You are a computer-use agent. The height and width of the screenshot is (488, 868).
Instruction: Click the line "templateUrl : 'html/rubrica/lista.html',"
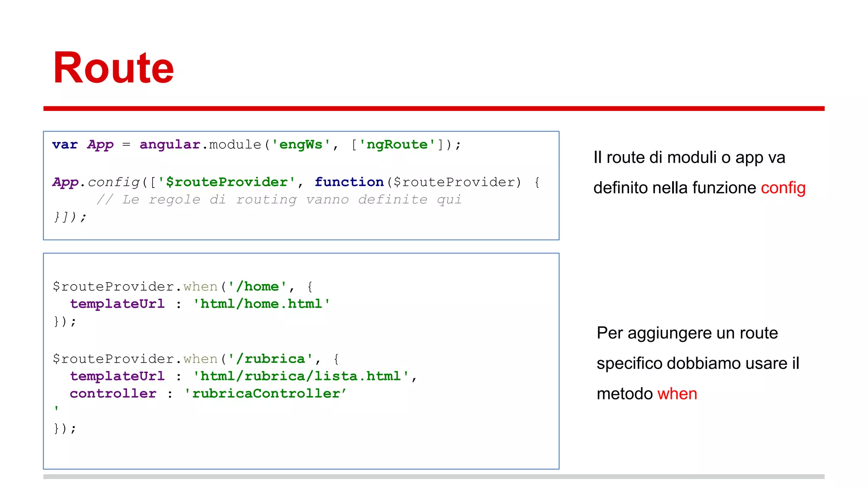[x=244, y=377]
